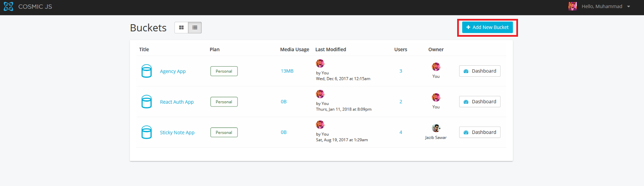Viewport: 644px width, 186px height.
Task: Click the Agency App bucket icon
Action: [147, 71]
